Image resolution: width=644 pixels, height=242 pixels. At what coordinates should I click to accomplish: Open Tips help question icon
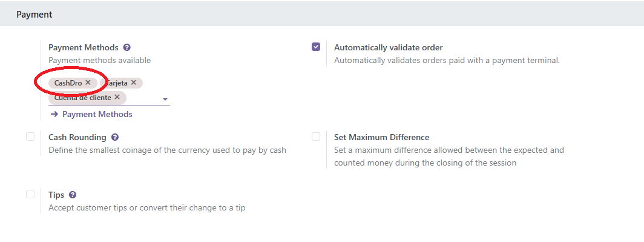(x=73, y=195)
